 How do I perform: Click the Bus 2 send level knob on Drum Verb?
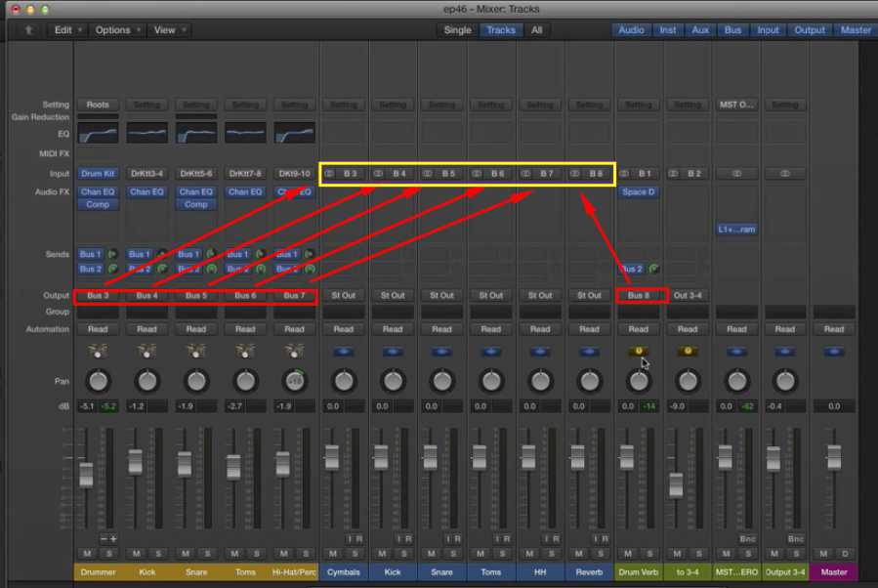coord(653,270)
